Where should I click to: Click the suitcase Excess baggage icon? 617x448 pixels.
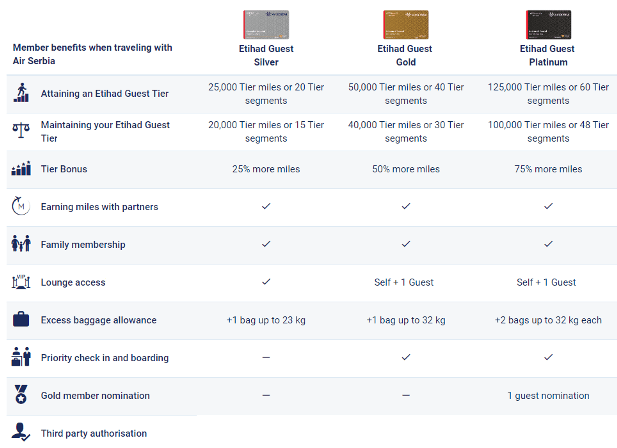click(21, 319)
